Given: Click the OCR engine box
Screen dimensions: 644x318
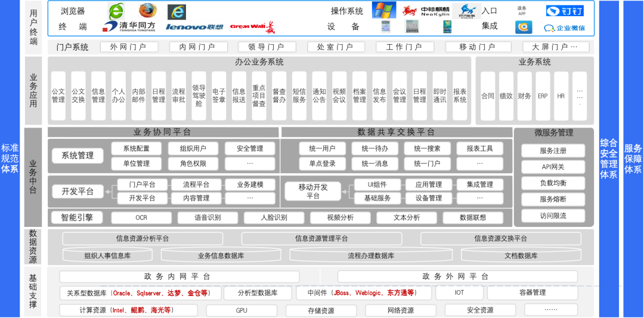Looking at the screenshot, I should (141, 218).
